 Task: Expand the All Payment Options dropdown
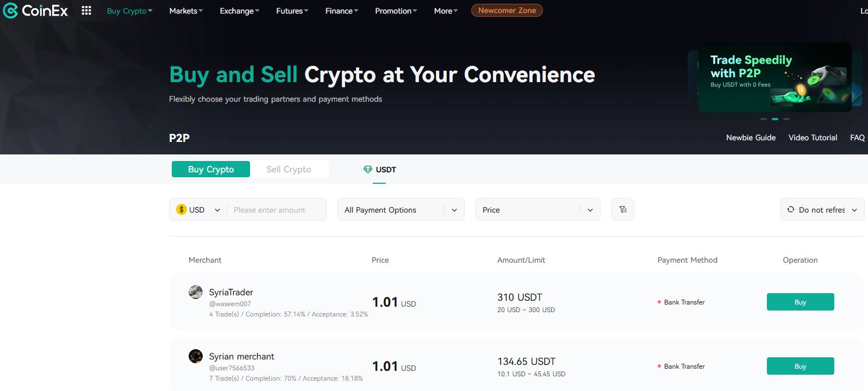pyautogui.click(x=401, y=209)
